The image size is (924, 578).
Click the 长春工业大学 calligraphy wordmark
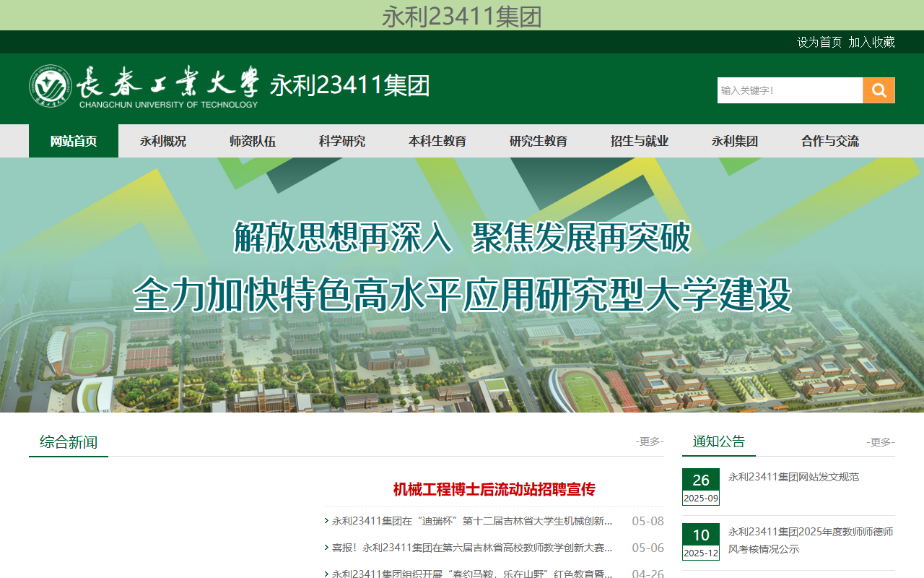point(167,82)
